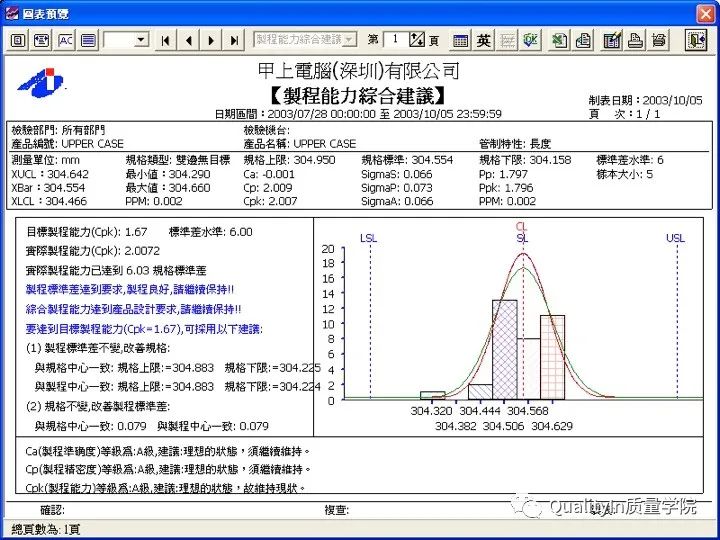The height and width of the screenshot is (540, 720).
Task: Click the tallest cross-hatched histogram bar
Action: click(x=505, y=350)
